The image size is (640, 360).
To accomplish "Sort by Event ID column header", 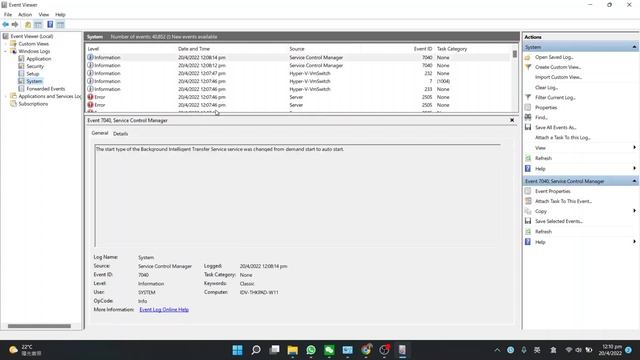I will [x=422, y=49].
